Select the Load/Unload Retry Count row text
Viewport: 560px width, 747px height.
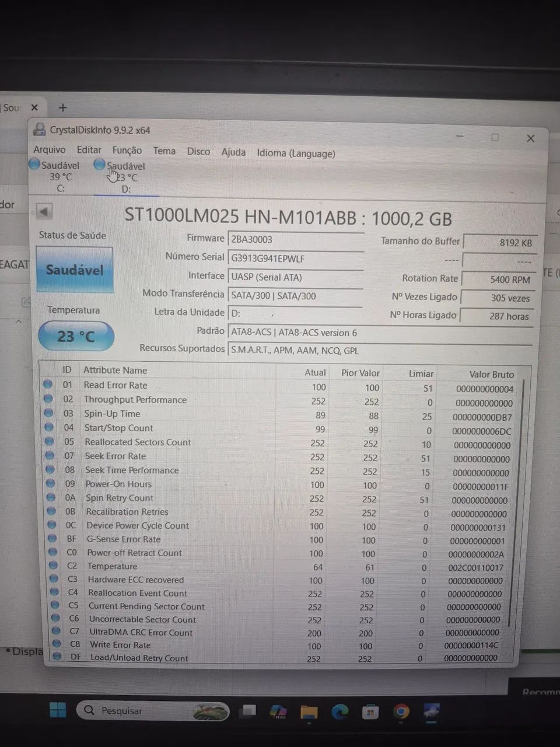pos(139,658)
